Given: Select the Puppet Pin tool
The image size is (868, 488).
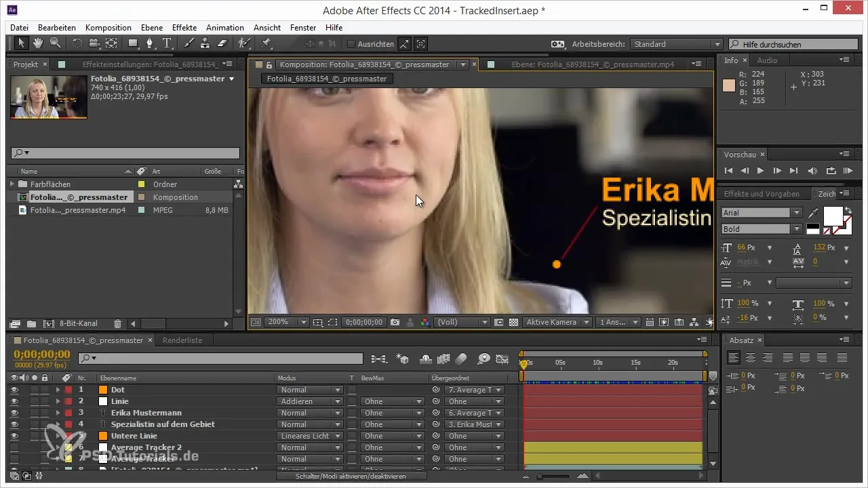Looking at the screenshot, I should click(267, 43).
